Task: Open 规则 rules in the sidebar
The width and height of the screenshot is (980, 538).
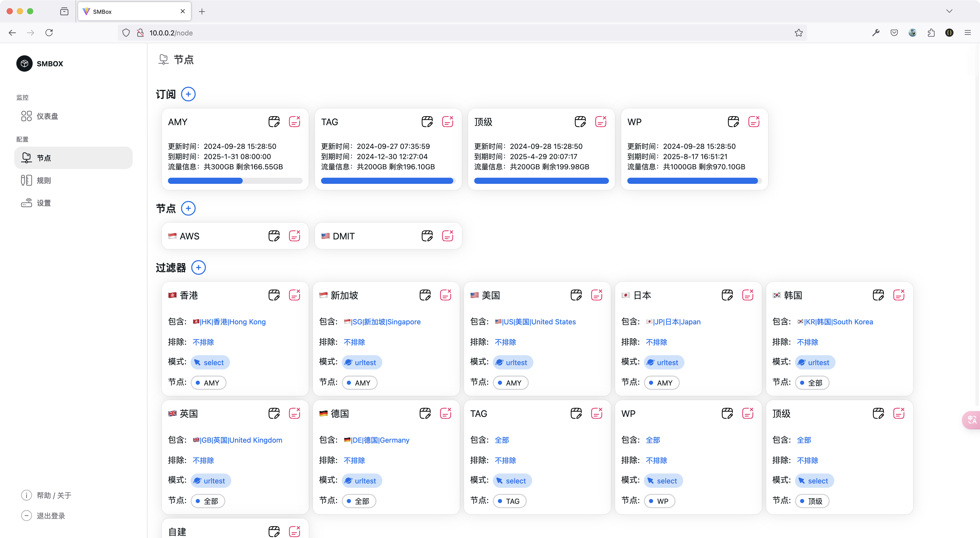Action: [x=73, y=180]
